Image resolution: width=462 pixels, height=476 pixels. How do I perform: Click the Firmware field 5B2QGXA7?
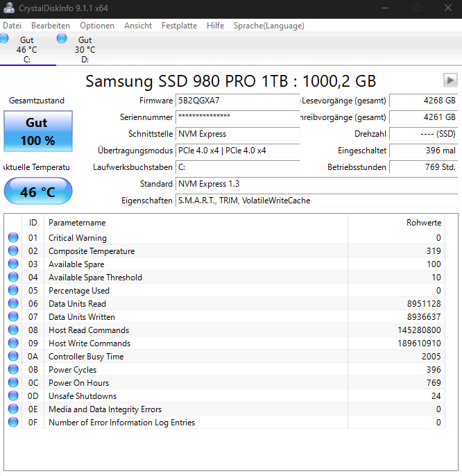pyautogui.click(x=238, y=101)
